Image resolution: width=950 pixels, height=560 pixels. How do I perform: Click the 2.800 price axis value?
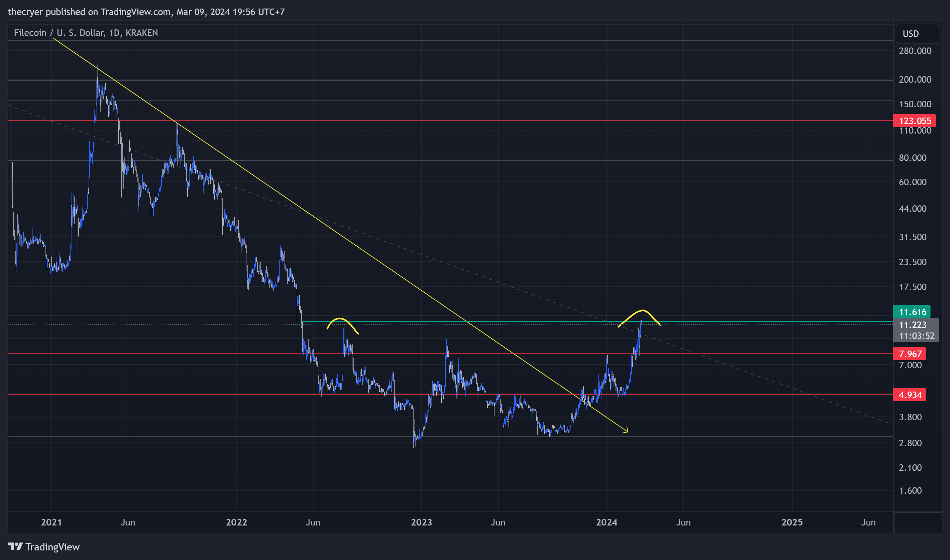910,443
